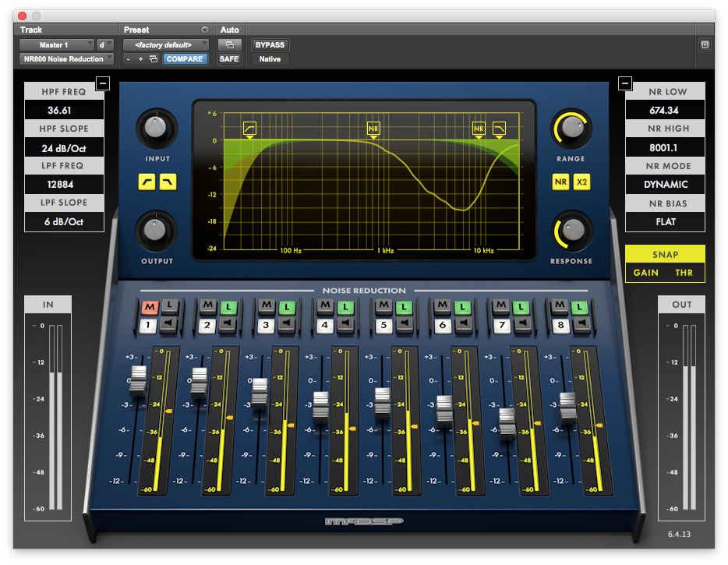Collapse the left filter parameter panel
Image resolution: width=728 pixels, height=565 pixels.
pos(103,83)
